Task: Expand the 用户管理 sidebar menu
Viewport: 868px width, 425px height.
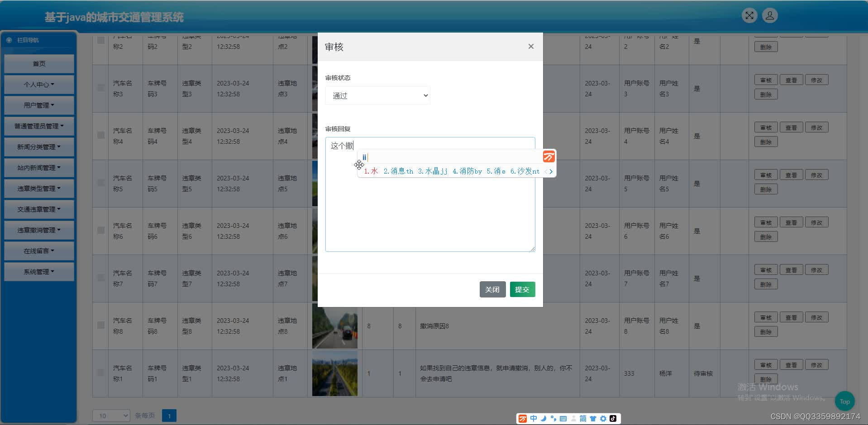Action: pos(39,105)
